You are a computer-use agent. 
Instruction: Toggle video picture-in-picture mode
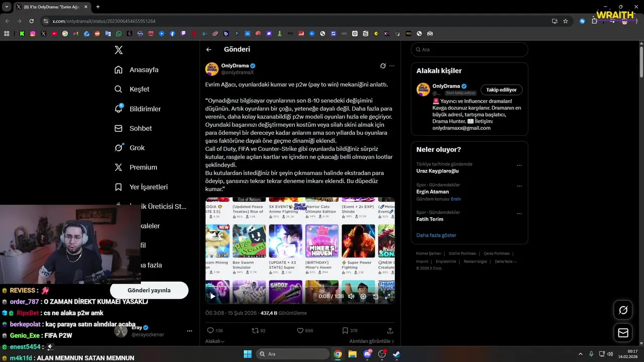[375, 296]
